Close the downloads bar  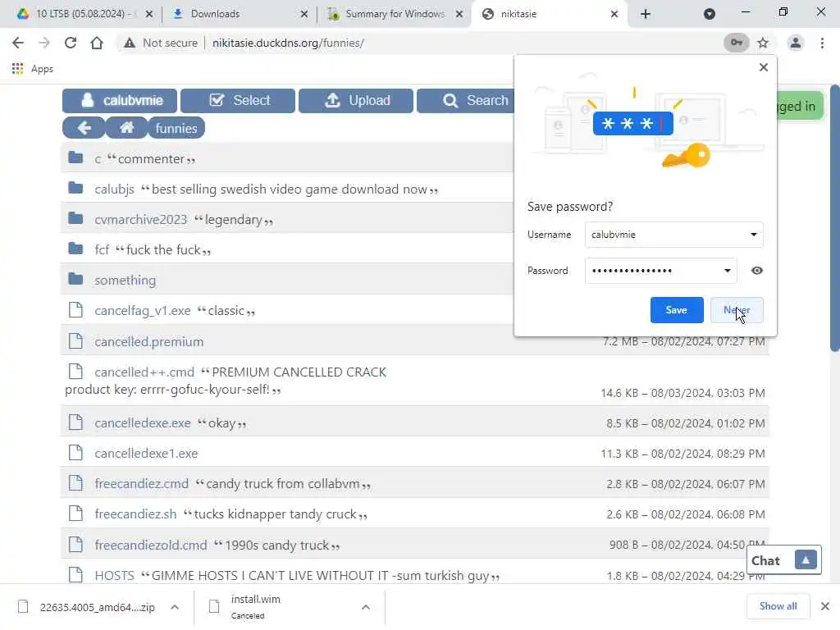click(x=825, y=606)
